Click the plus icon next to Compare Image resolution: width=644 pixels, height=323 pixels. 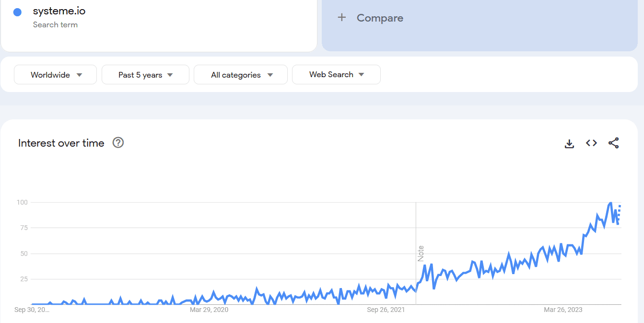click(341, 18)
